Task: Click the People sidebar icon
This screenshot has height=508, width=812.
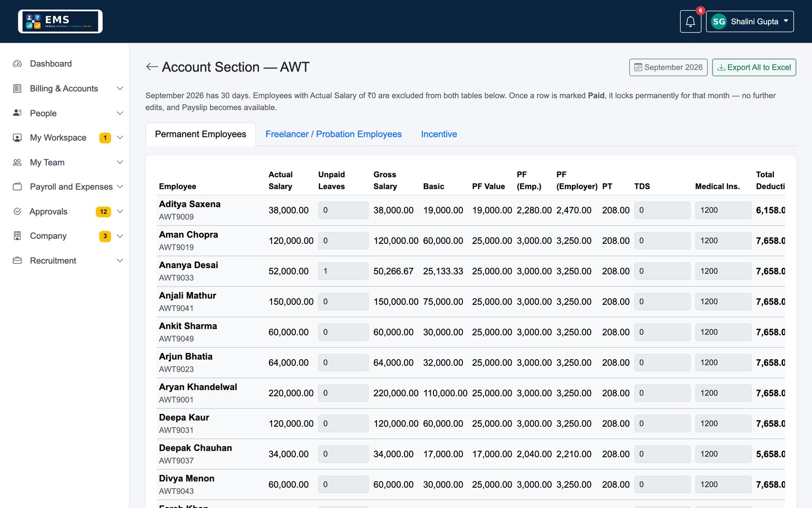Action: pyautogui.click(x=17, y=113)
